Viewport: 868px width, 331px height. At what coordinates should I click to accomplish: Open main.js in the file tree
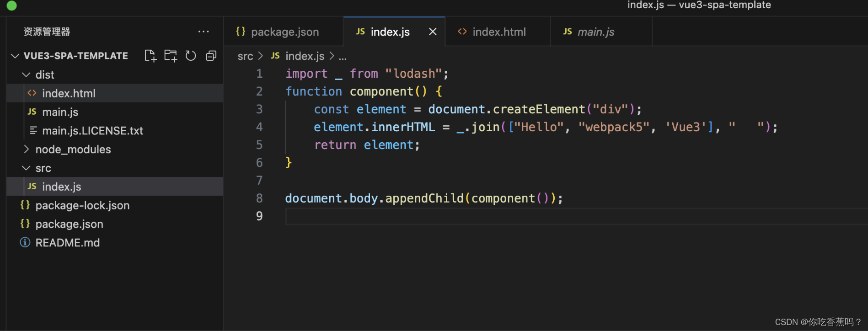pos(115,112)
